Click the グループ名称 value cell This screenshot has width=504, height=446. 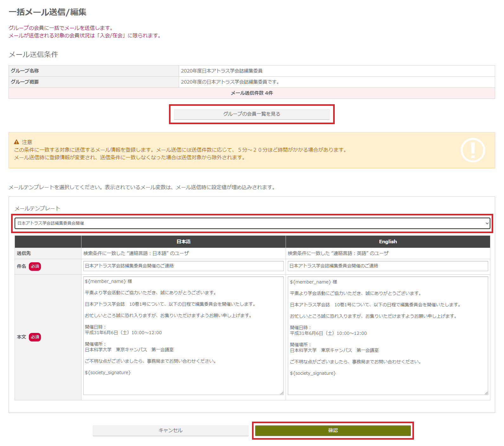tap(337, 71)
